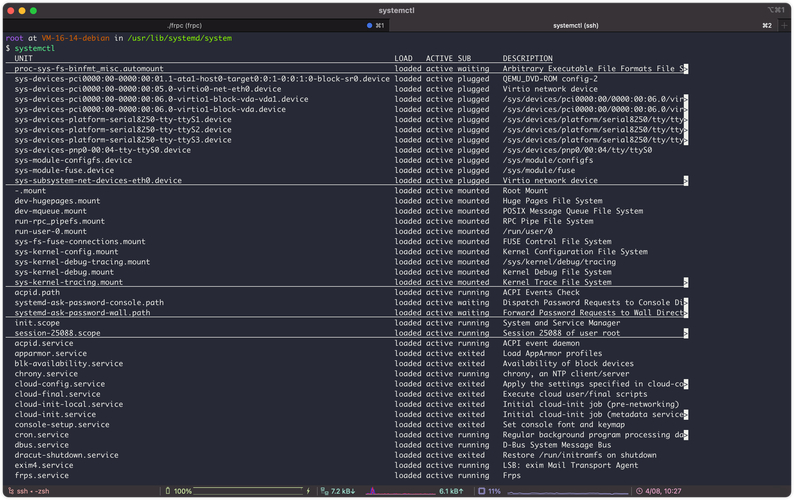Click the cloud-final.service unit name
Viewport: 794px width, 500px height.
pyautogui.click(x=57, y=394)
